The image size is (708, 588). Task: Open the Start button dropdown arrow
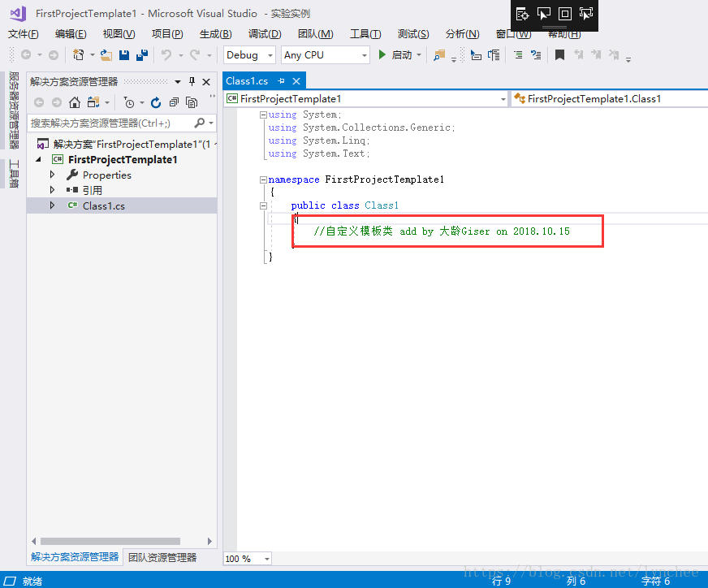419,55
